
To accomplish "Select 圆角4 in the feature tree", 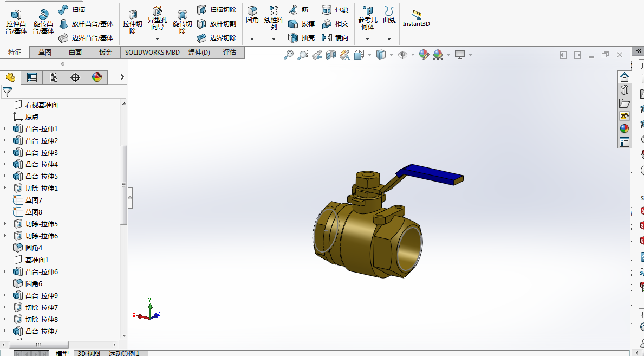I will pos(34,248).
